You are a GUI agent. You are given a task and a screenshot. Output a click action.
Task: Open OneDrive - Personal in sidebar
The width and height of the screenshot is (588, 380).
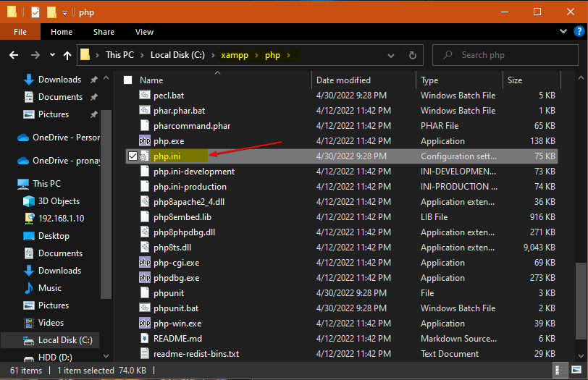66,138
